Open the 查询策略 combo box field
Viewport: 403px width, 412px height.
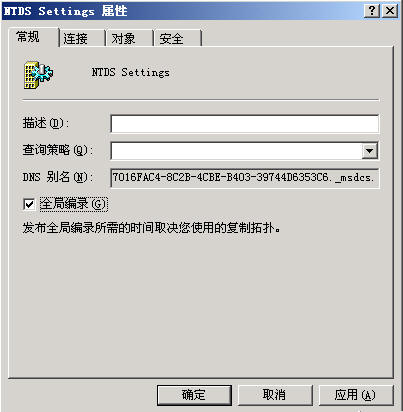tap(245, 151)
